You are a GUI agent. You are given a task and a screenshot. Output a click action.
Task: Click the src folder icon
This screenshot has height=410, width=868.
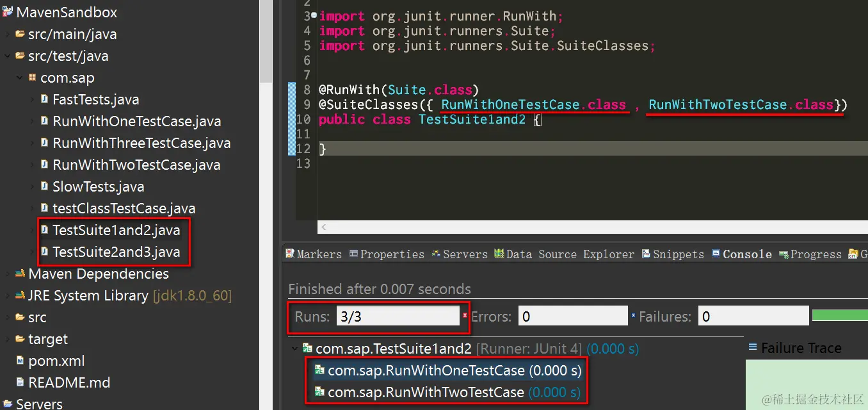(x=20, y=317)
